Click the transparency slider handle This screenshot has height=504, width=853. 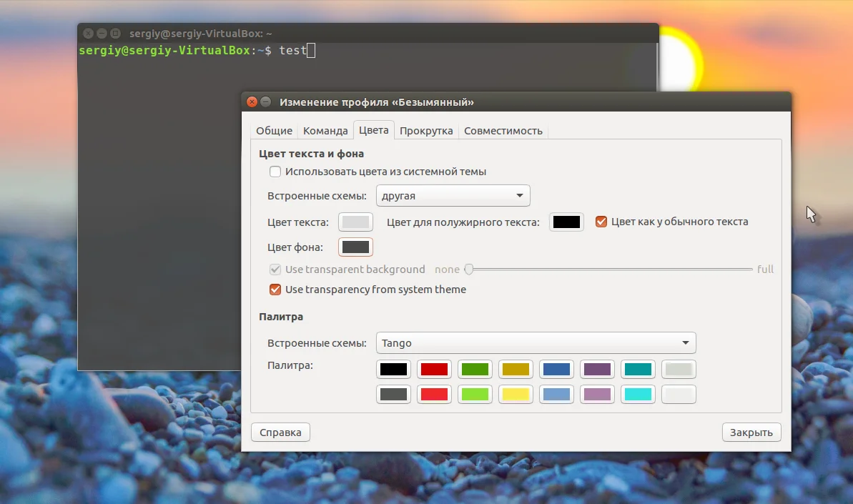(x=469, y=269)
